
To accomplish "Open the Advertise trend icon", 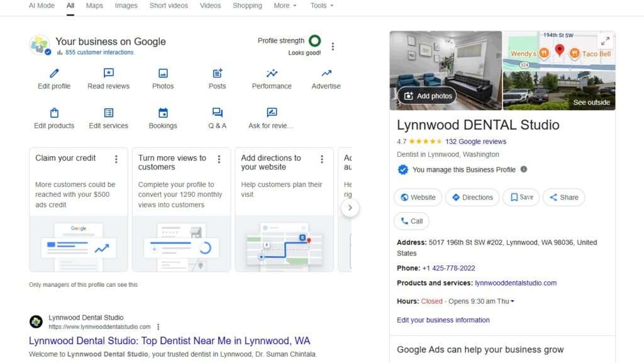I will (x=326, y=74).
